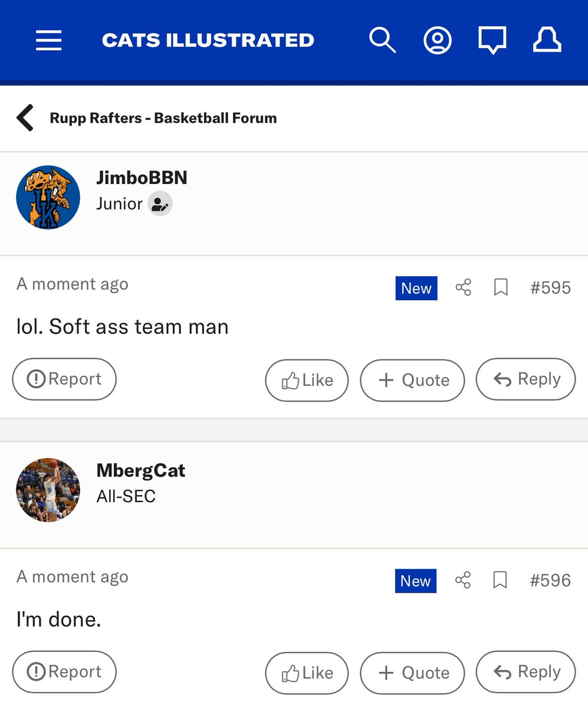Open the conversations speech bubble icon
Screen dimensions: 588x708
coord(492,41)
